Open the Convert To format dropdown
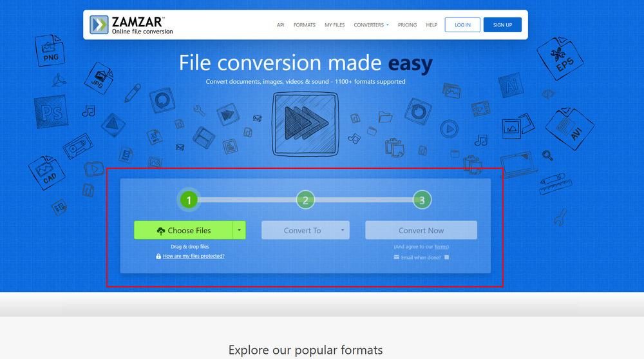 pos(305,230)
